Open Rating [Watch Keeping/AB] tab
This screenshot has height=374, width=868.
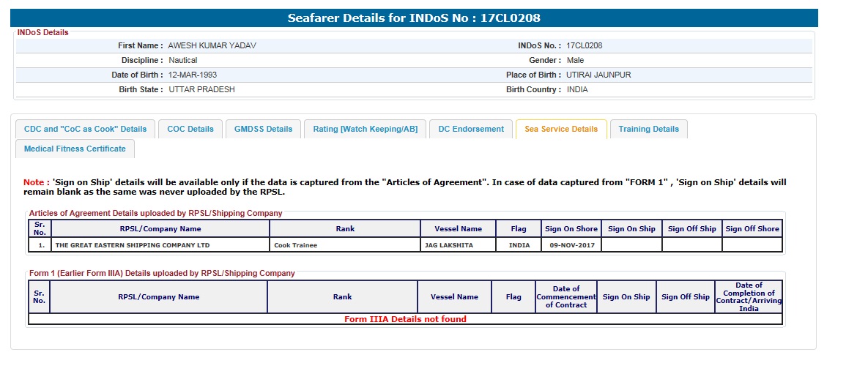(365, 129)
